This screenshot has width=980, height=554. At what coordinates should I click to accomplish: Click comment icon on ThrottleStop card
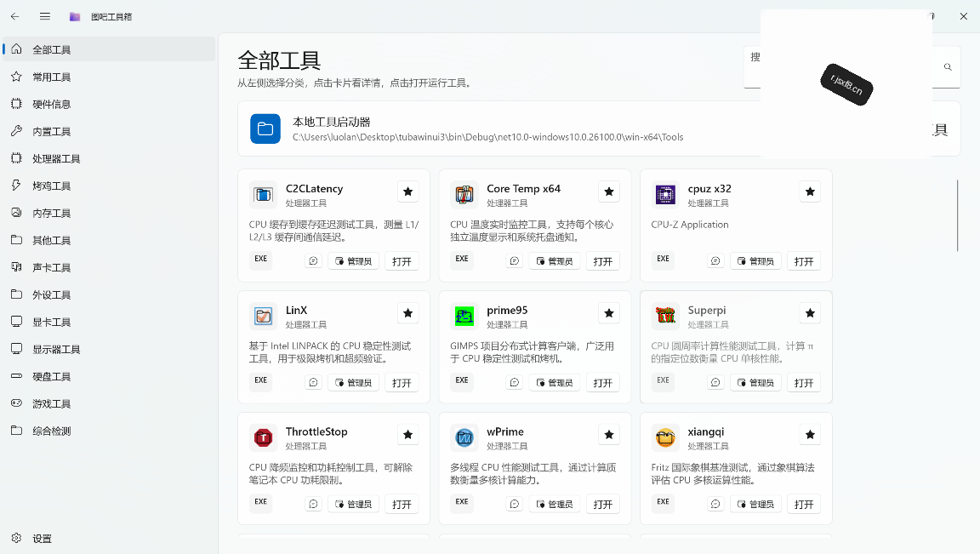[x=314, y=504]
